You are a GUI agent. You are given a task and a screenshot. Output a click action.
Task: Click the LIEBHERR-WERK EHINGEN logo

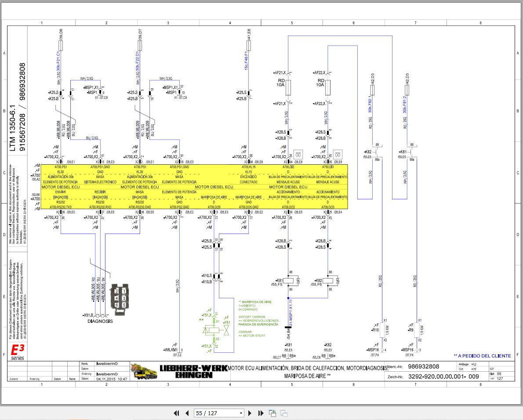(193, 371)
